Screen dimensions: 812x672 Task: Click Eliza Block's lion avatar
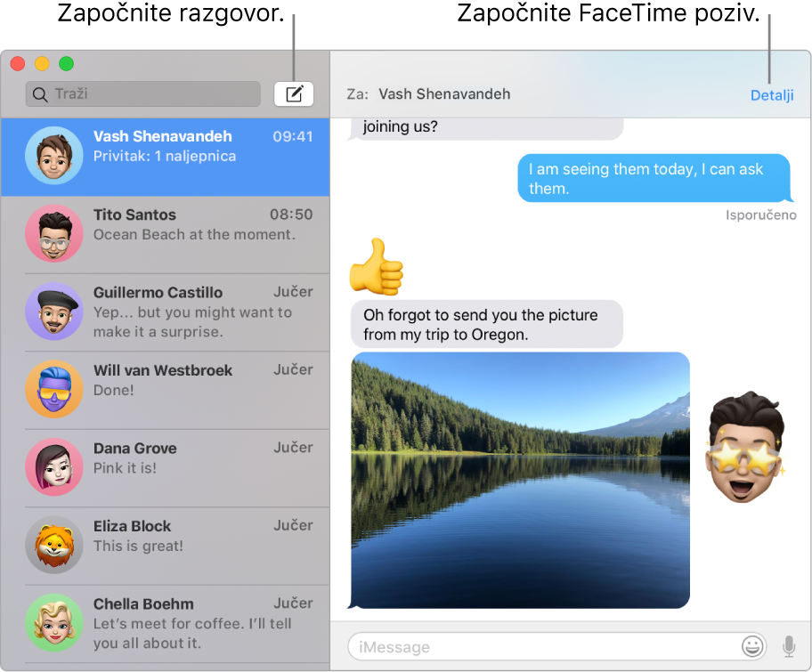click(53, 546)
